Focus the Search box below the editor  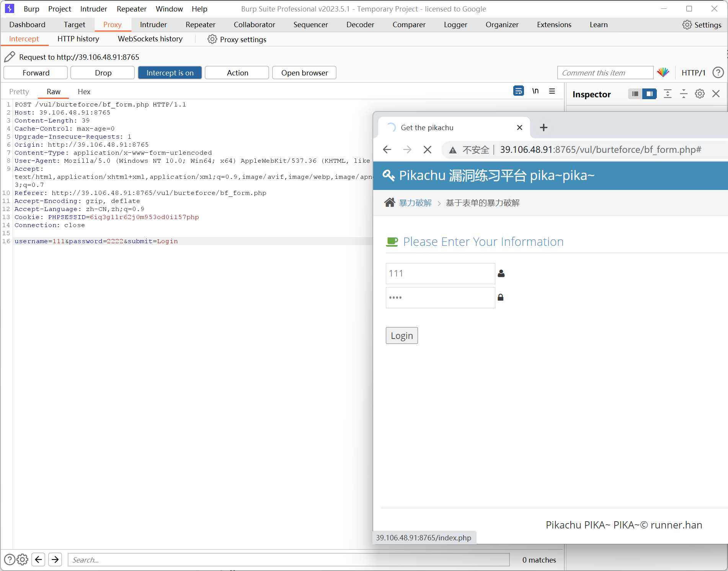pyautogui.click(x=289, y=560)
